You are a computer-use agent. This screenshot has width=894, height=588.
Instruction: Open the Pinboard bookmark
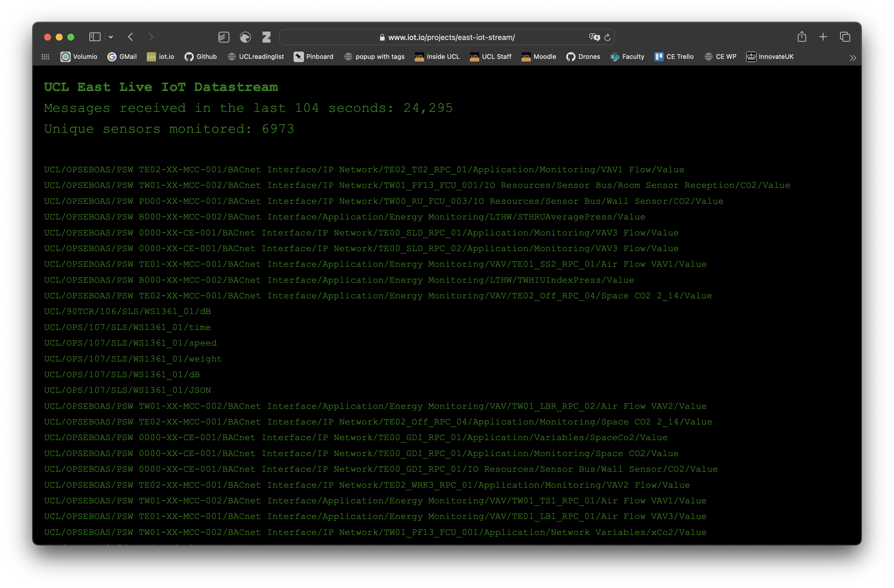click(x=314, y=57)
